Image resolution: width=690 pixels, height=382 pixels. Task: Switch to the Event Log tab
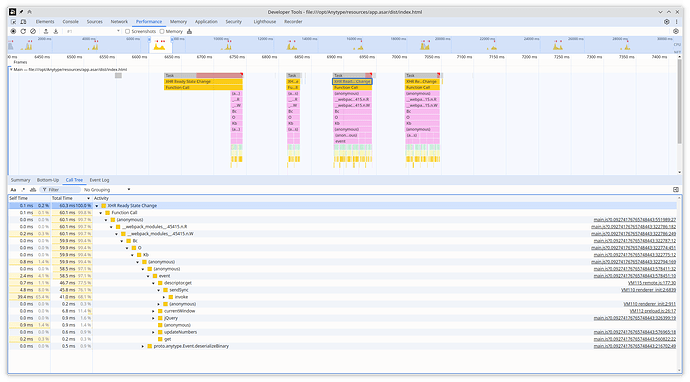pos(99,180)
